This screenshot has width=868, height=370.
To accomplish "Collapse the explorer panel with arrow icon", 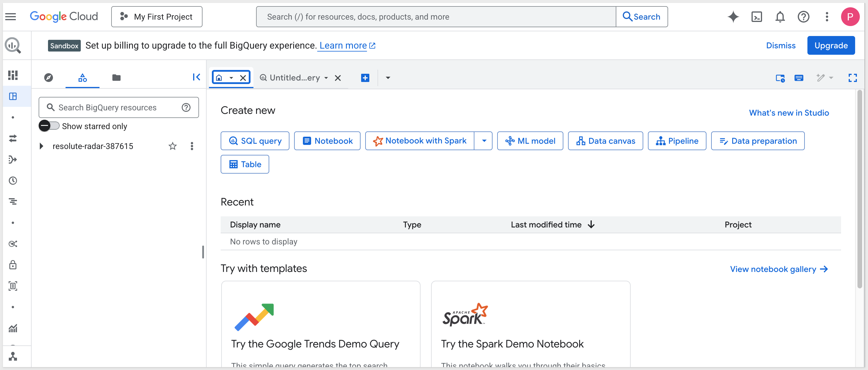I will (196, 77).
